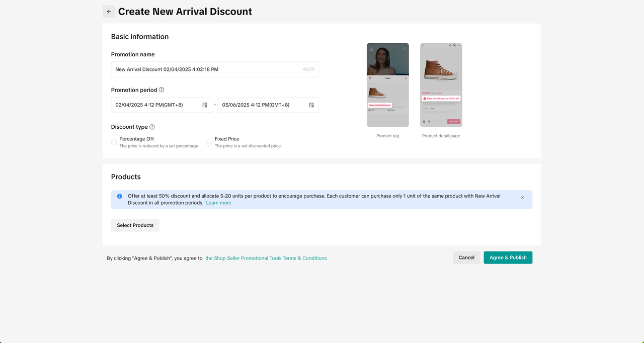Select the Percentage Off discount type
Screen dimensions: 644x343
pyautogui.click(x=114, y=142)
